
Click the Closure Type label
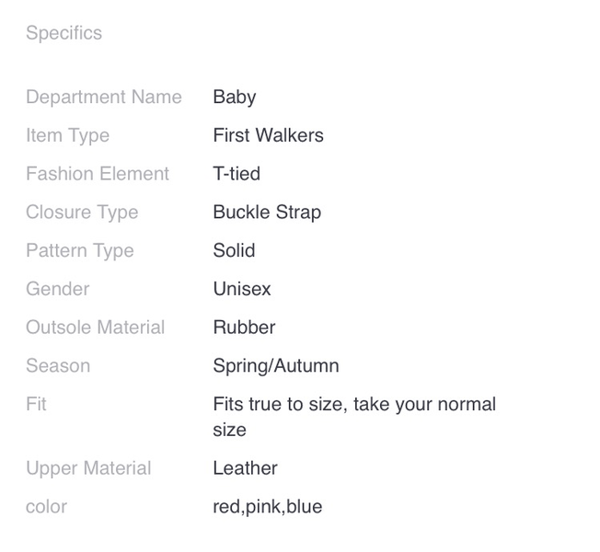point(82,212)
